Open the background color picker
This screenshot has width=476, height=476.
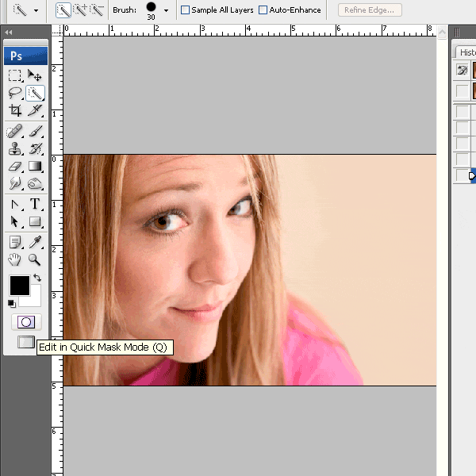[x=36, y=300]
